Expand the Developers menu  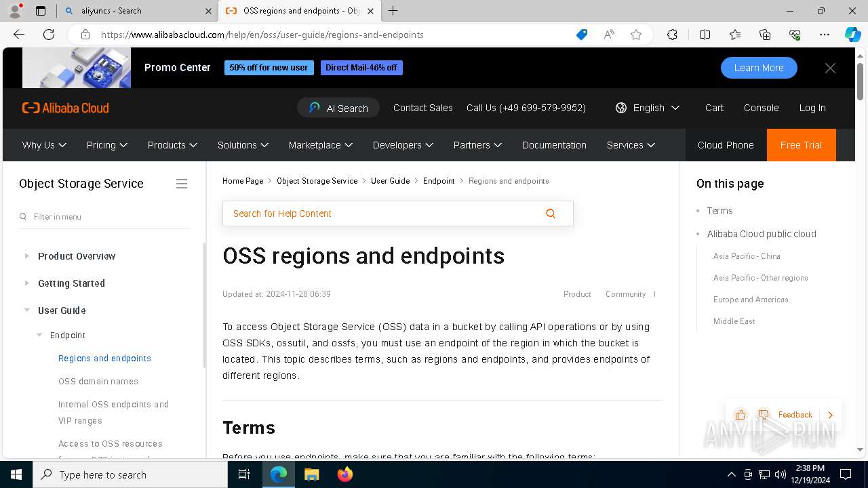(403, 145)
